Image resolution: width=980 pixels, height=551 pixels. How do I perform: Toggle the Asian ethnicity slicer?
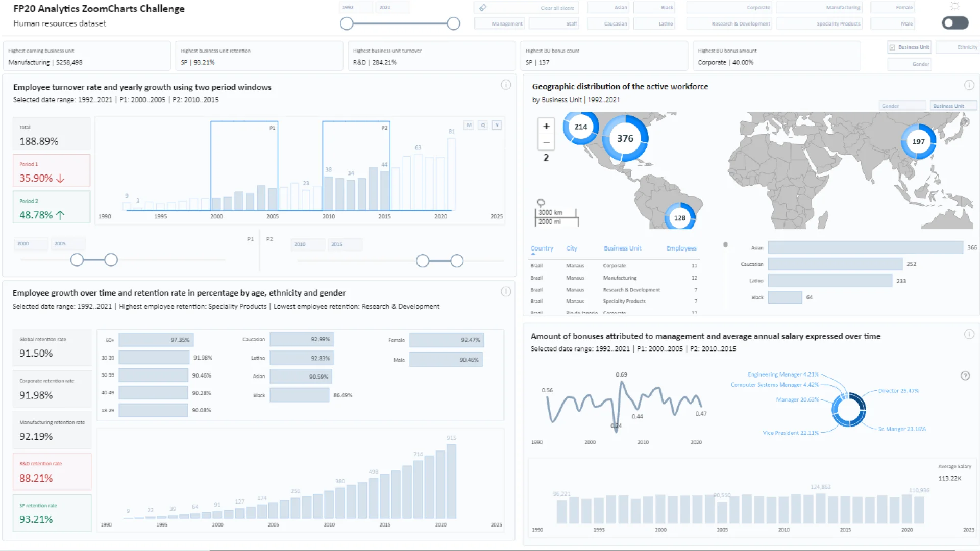(x=608, y=8)
